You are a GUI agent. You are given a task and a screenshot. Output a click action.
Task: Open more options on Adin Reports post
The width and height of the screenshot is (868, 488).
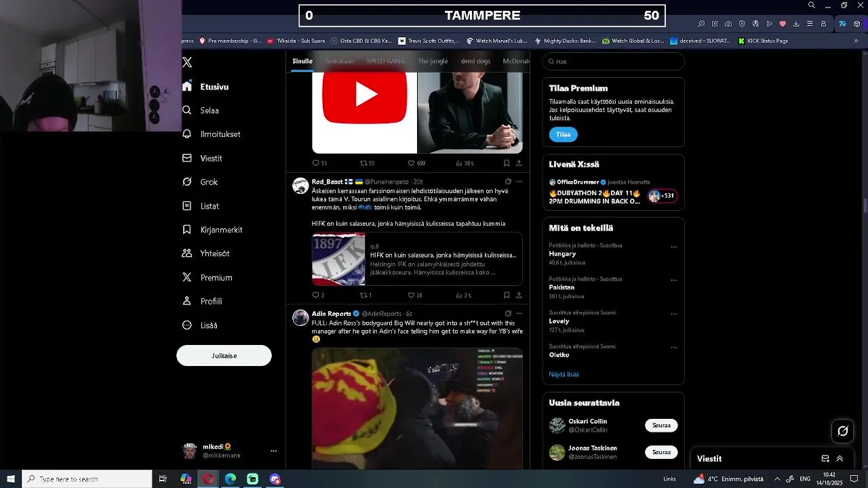pos(519,314)
